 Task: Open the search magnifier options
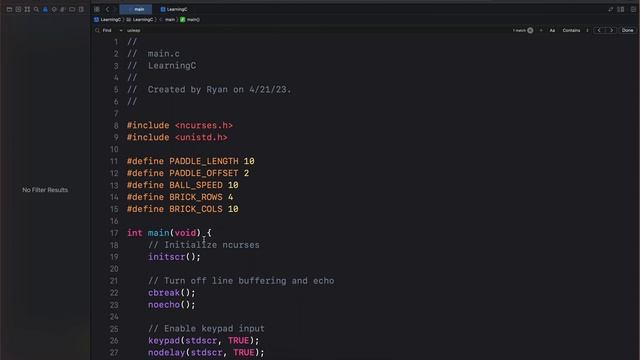click(x=97, y=31)
